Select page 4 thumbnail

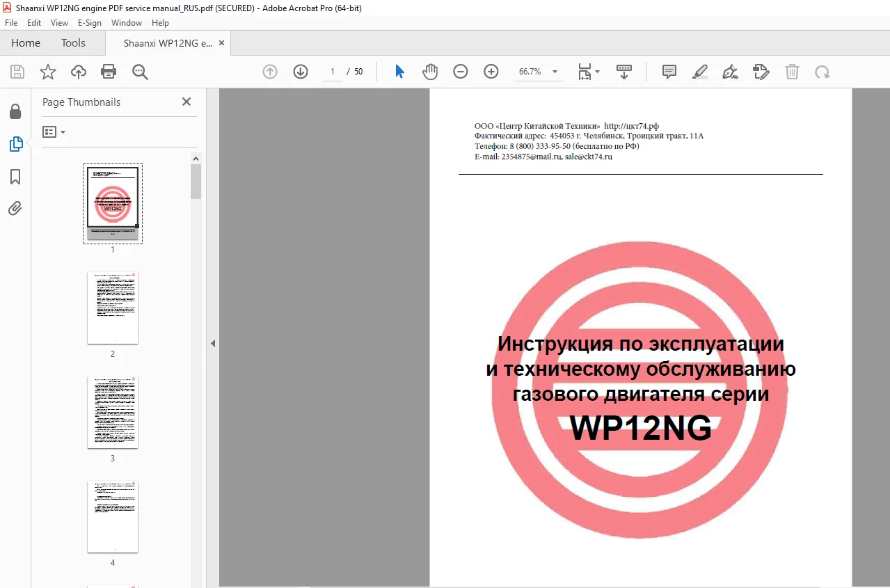(x=113, y=517)
